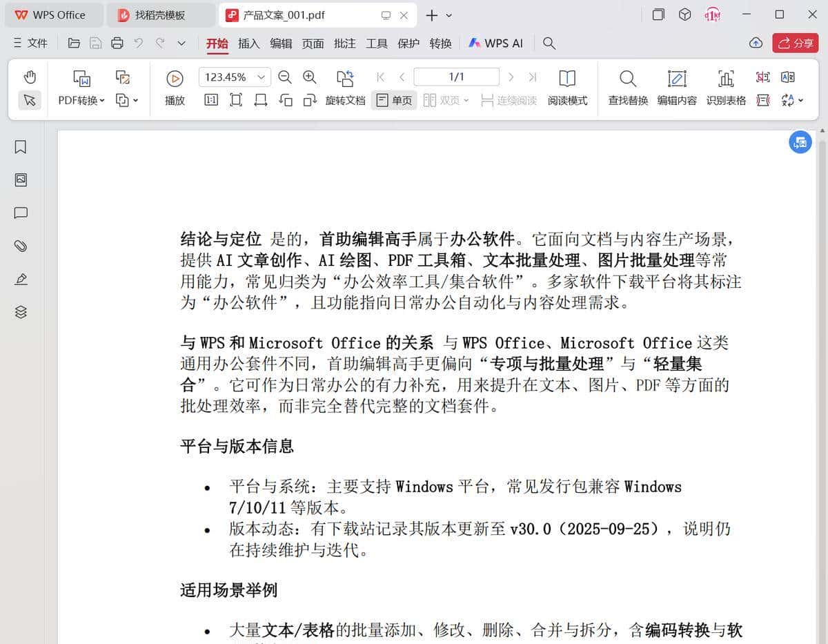Viewport: 828px width, 644px height.
Task: Start 编辑内容 content editing mode
Action: tap(677, 86)
